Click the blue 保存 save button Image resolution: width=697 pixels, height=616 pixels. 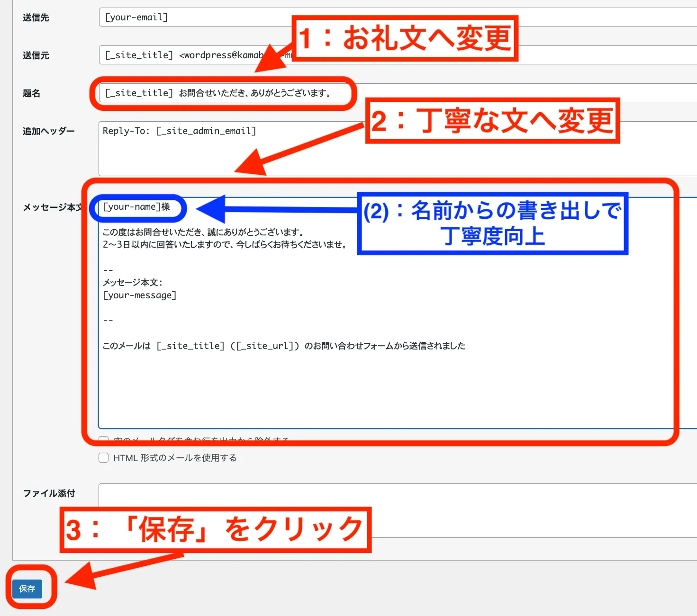tap(27, 589)
